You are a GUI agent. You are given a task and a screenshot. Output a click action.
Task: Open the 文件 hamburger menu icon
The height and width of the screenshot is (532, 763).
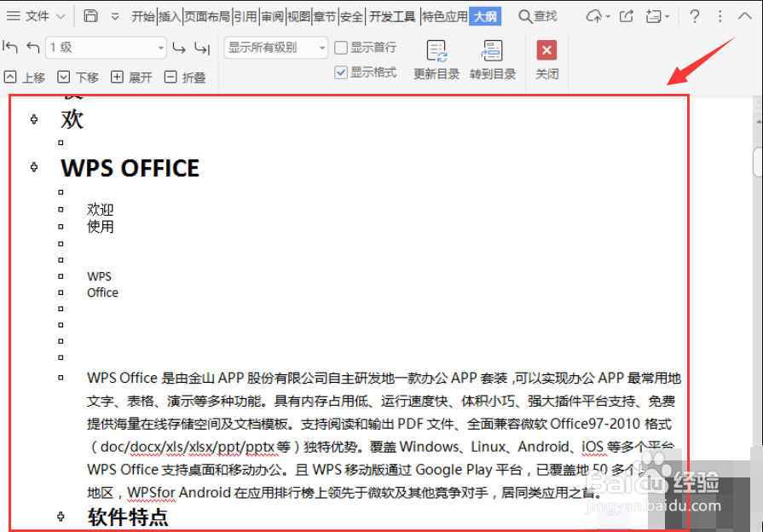tap(13, 16)
